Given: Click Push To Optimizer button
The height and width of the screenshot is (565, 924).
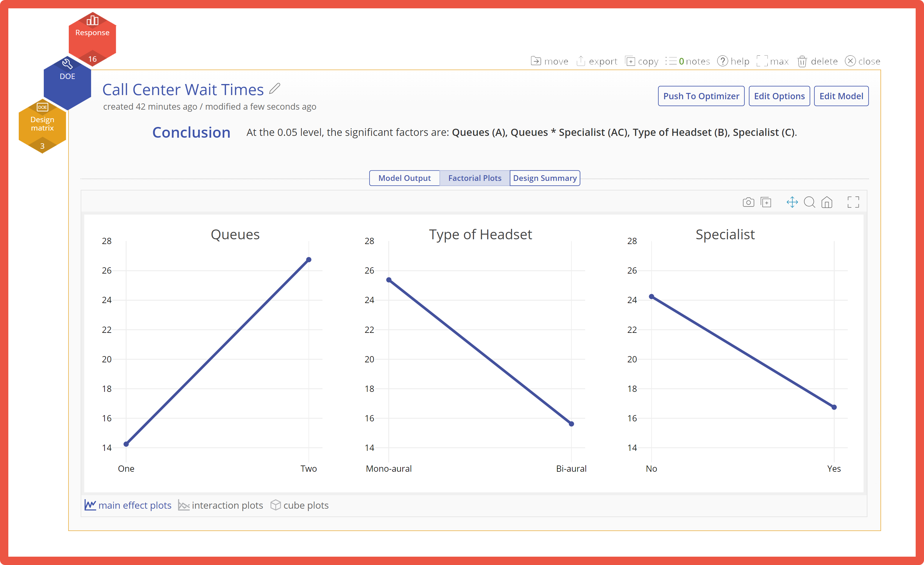Looking at the screenshot, I should [x=701, y=97].
